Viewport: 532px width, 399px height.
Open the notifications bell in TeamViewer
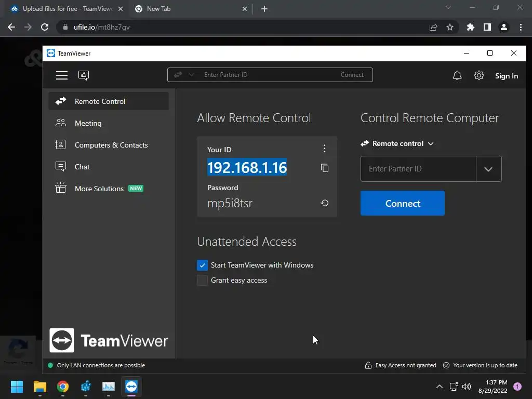coord(457,75)
